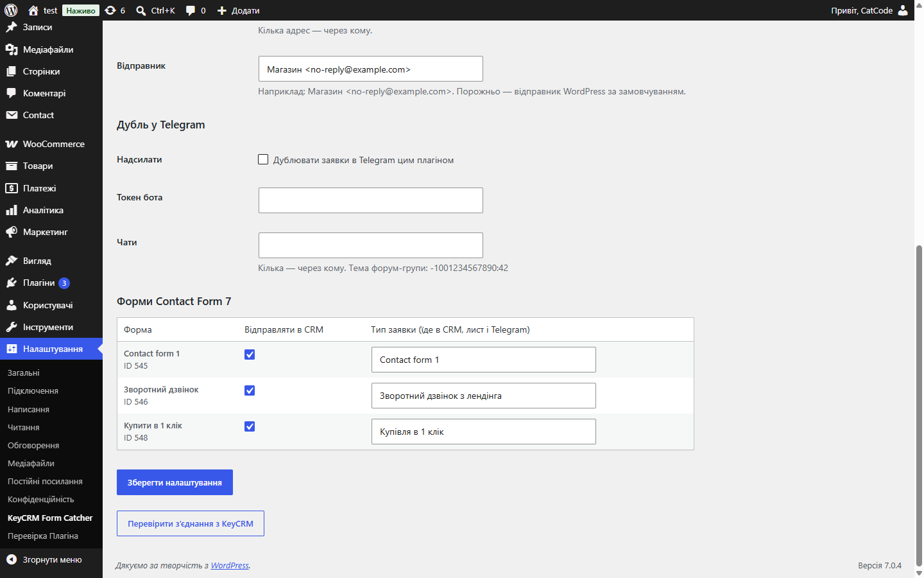This screenshot has height=578, width=924.
Task: Click the Сторінки pages icon
Action: click(12, 71)
